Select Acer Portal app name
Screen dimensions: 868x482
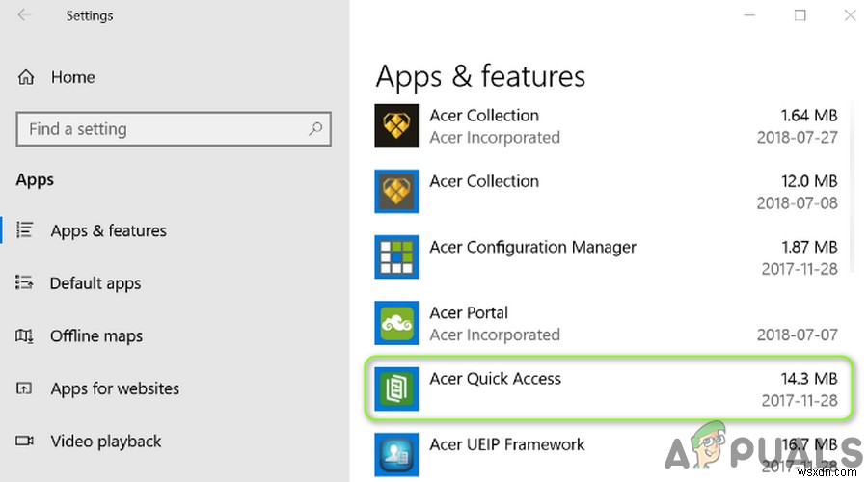pos(469,312)
